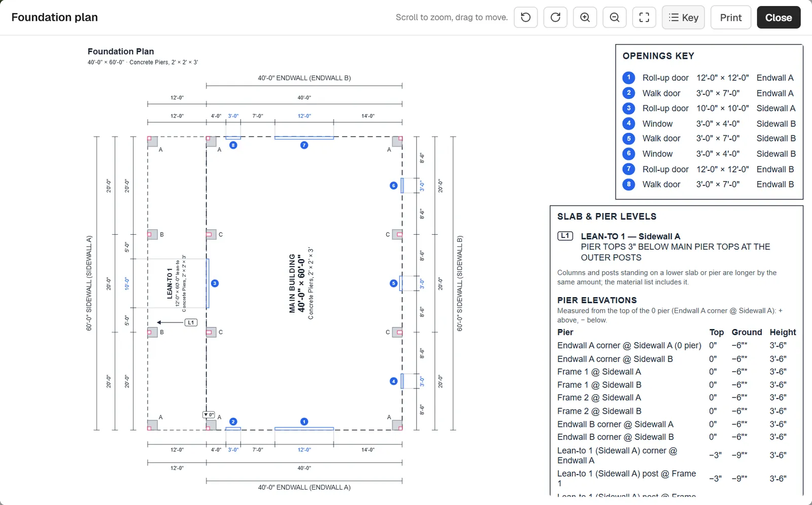Click the 'Foundation Plan' drawing title
Screen dimensions: 812x505
click(x=121, y=51)
